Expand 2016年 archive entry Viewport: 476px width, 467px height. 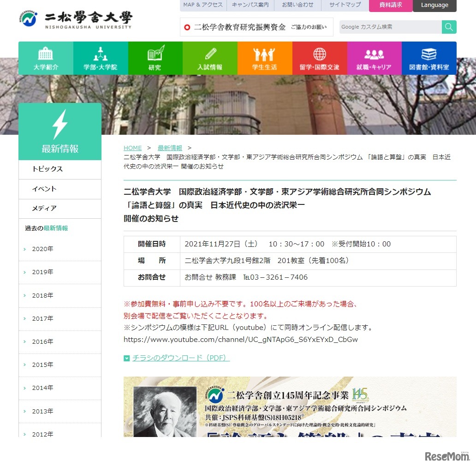[x=60, y=341]
